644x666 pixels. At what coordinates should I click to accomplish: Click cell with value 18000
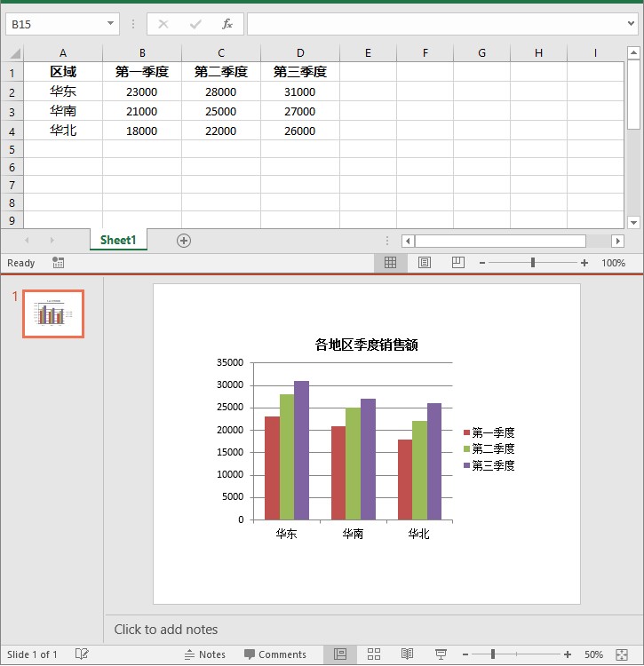click(x=142, y=131)
